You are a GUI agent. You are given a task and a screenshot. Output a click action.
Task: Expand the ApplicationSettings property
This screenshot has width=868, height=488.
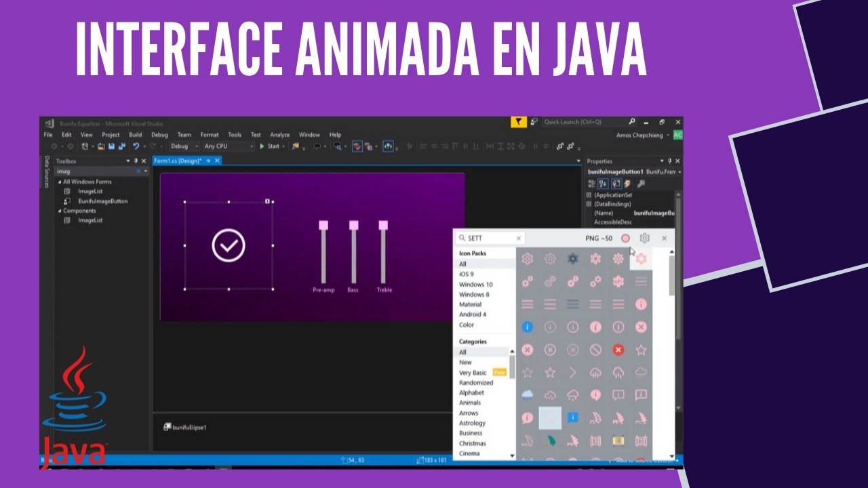coord(589,195)
